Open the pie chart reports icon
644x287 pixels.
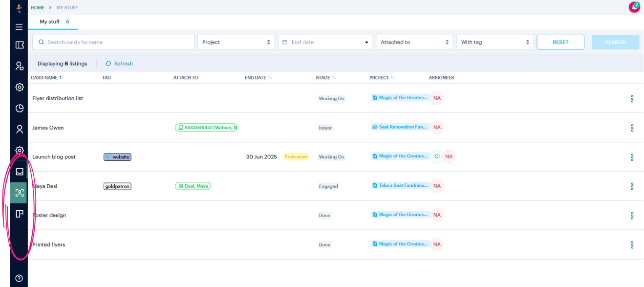19,108
